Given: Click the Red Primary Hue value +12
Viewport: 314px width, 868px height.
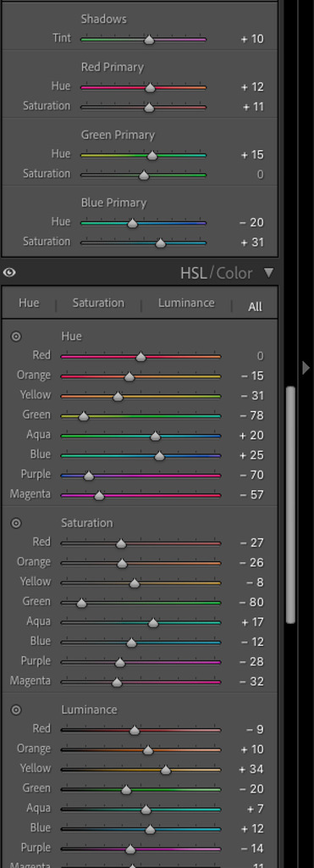Looking at the screenshot, I should point(252,87).
